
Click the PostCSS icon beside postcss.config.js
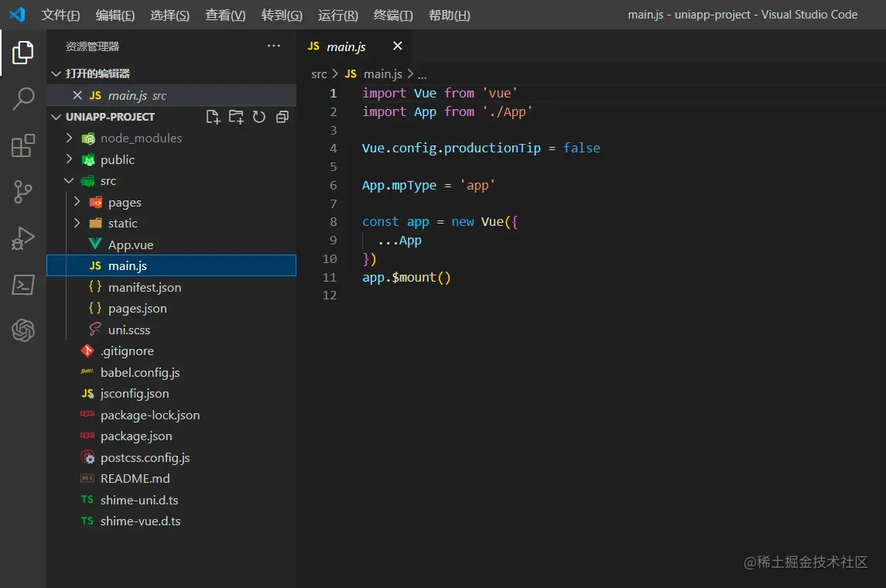click(x=87, y=457)
